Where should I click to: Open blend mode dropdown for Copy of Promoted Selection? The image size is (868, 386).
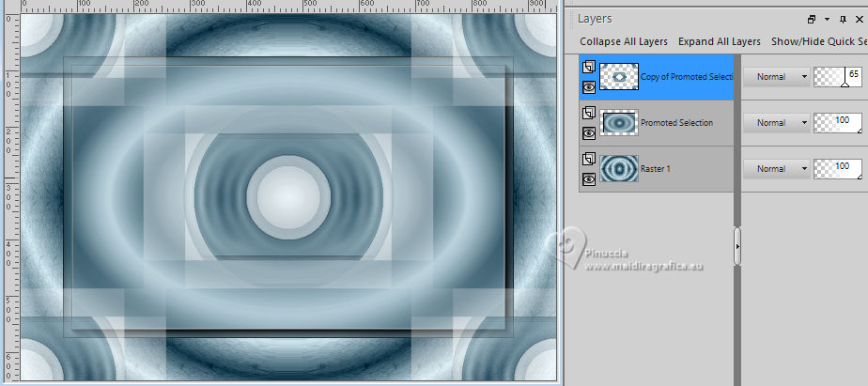coord(776,77)
